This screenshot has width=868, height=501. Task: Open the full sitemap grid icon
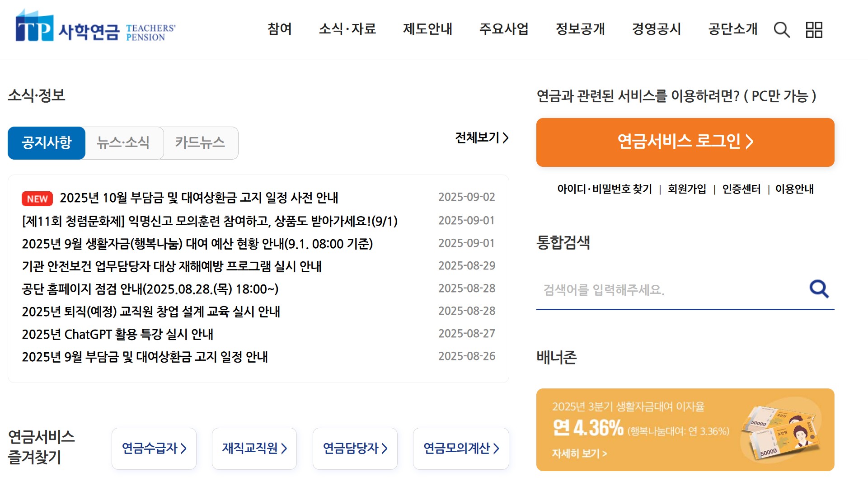click(814, 30)
